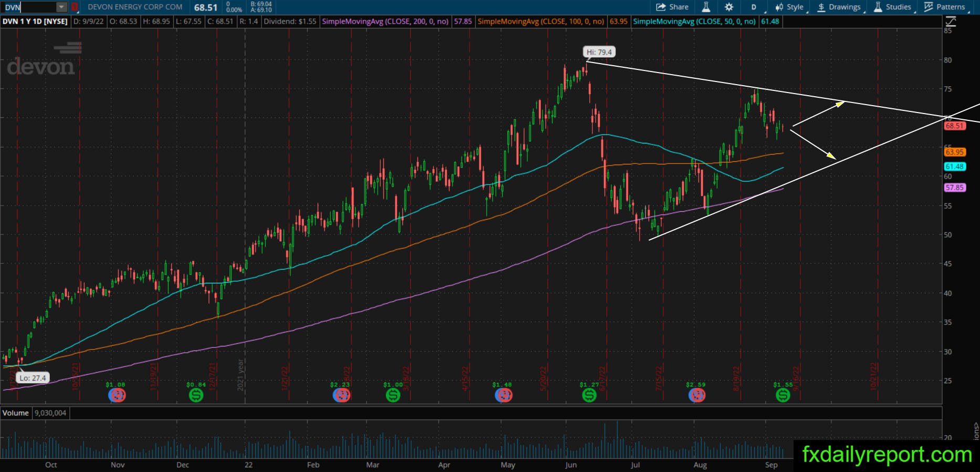Image resolution: width=980 pixels, height=472 pixels.
Task: Click the H: 68.95 high value
Action: [155, 22]
